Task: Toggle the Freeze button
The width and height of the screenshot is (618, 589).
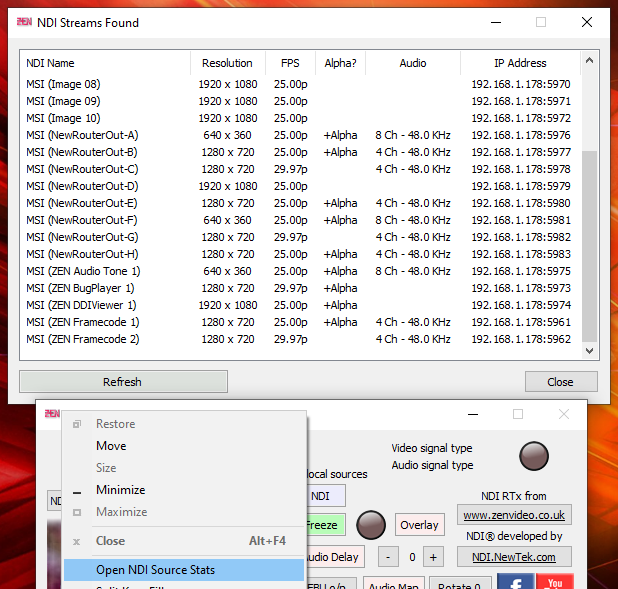Action: point(326,525)
